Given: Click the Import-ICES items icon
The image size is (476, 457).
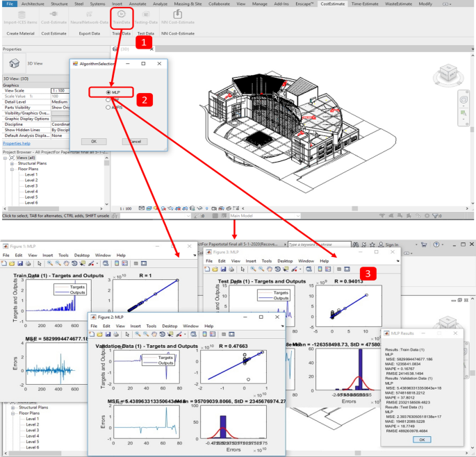Looking at the screenshot, I should click(22, 15).
